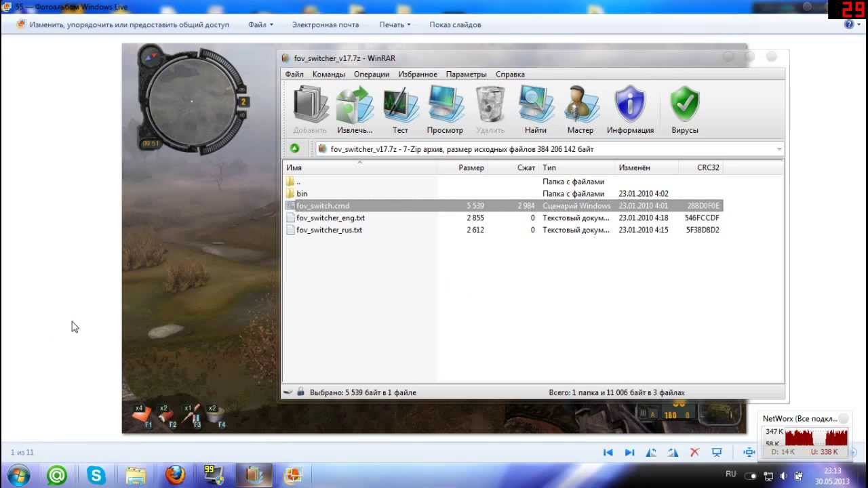Image resolution: width=868 pixels, height=488 pixels.
Task: Select fov_switcher_eng.txt file
Action: (x=502, y=218)
